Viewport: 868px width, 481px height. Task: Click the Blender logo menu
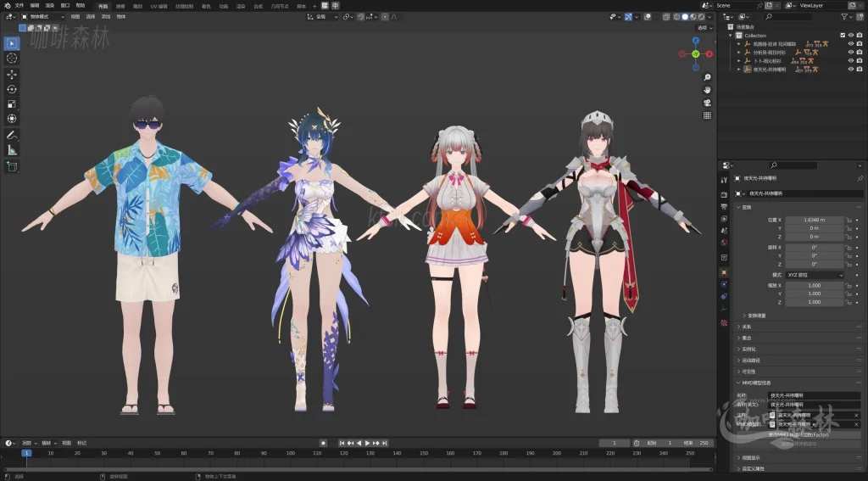tap(7, 6)
